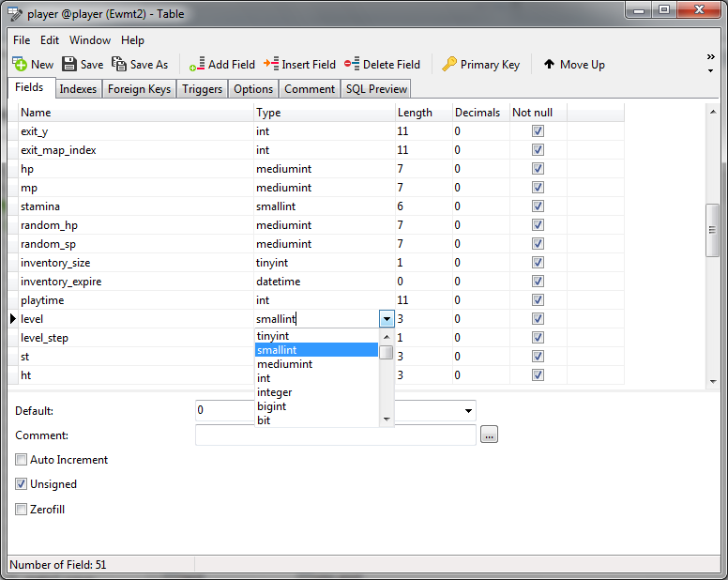This screenshot has height=580, width=728.
Task: Switch to the Options tab
Action: click(253, 89)
